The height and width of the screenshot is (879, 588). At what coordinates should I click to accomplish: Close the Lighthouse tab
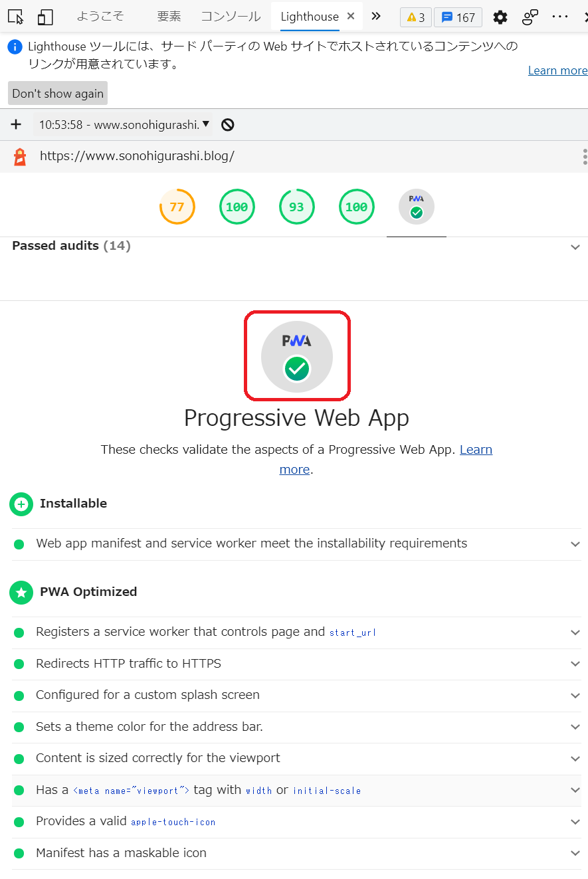pos(351,17)
